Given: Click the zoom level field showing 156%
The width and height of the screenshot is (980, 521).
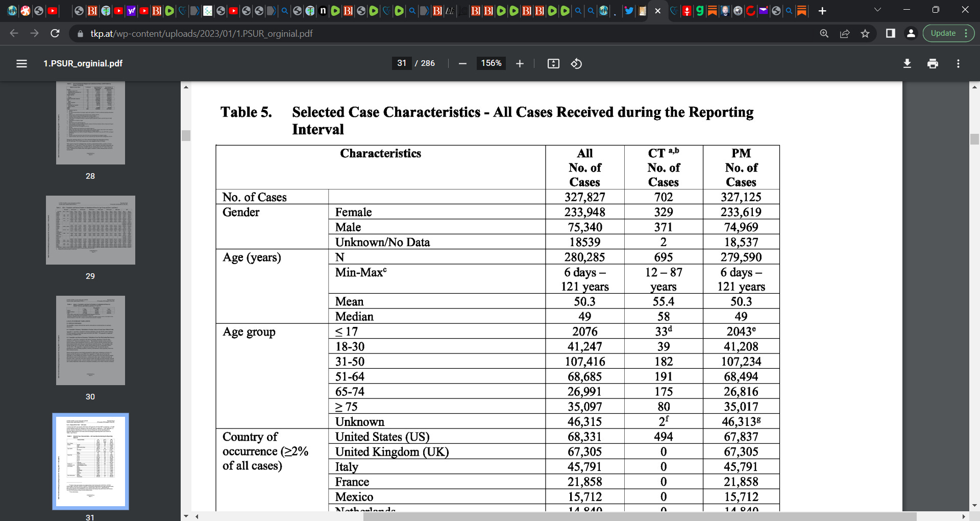Looking at the screenshot, I should tap(491, 63).
